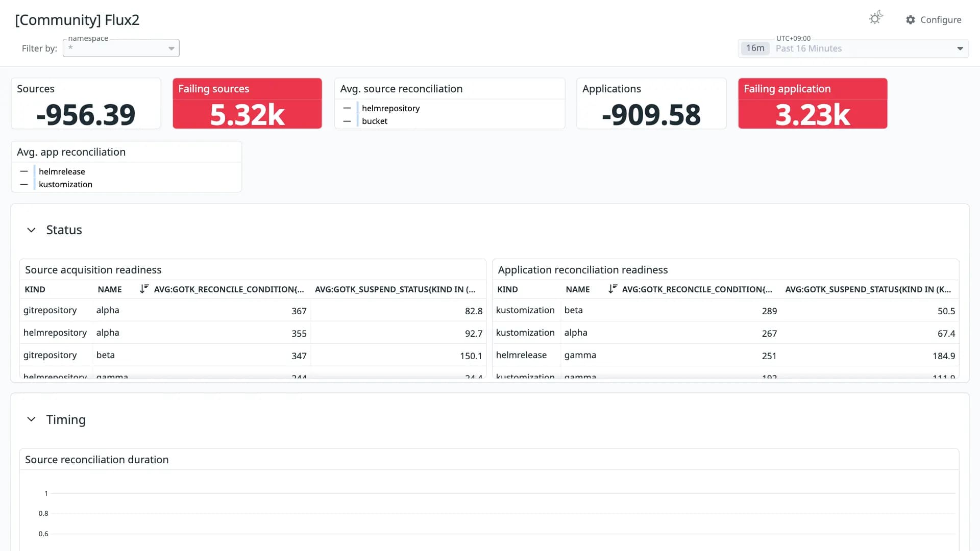Sort by NAME in Source acquisition readiness table
The width and height of the screenshot is (980, 551).
[x=110, y=289]
